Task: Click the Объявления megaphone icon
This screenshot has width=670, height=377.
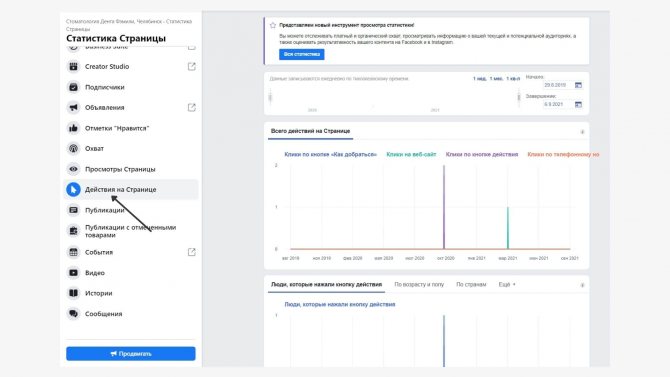Action: 73,108
